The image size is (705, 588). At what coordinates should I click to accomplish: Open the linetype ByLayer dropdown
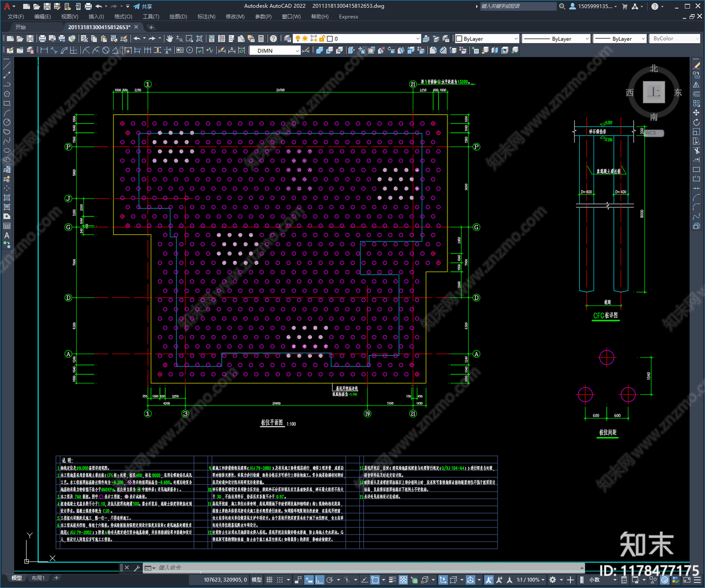[x=556, y=39]
